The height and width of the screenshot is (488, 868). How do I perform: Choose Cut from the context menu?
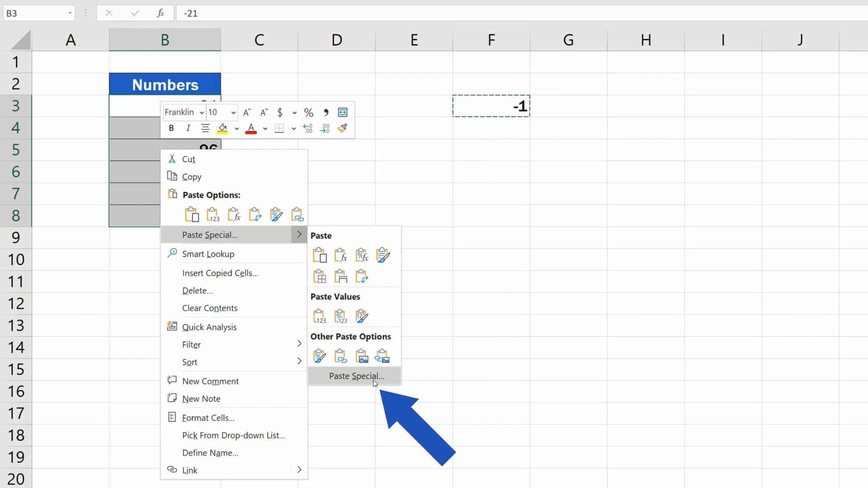click(x=234, y=159)
